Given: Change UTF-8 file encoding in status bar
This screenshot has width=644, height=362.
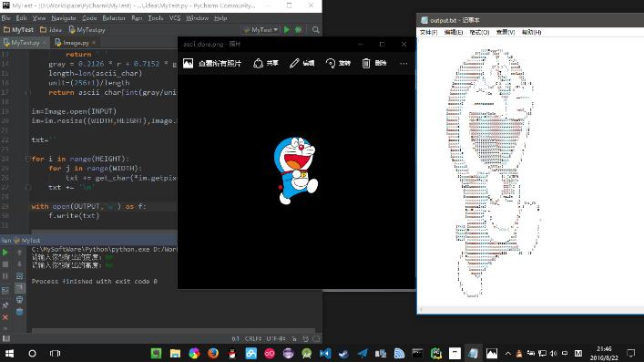Looking at the screenshot, I should (x=276, y=338).
